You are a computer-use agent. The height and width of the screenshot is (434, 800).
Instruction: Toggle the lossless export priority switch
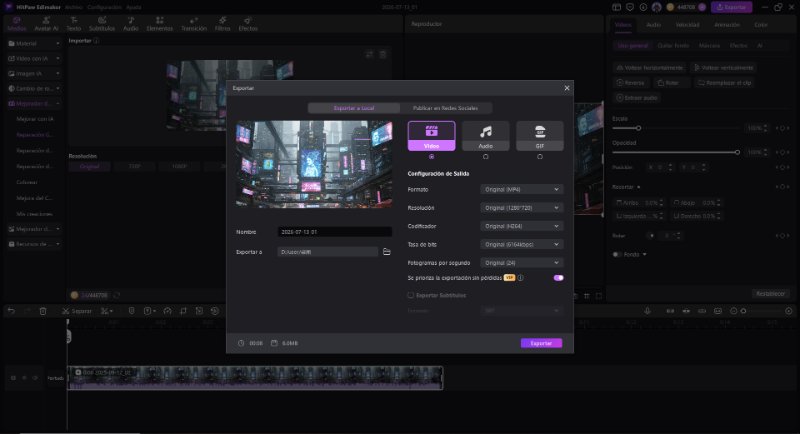pyautogui.click(x=558, y=278)
